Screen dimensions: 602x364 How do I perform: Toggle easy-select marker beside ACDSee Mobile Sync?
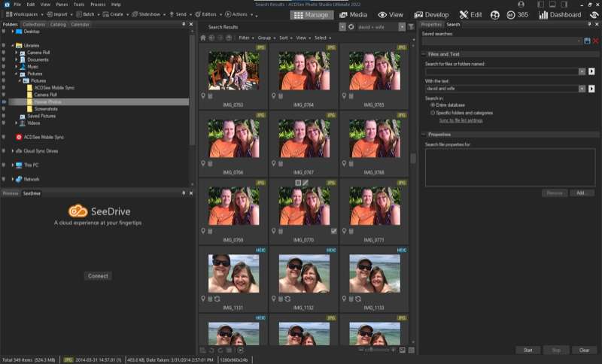pos(4,137)
